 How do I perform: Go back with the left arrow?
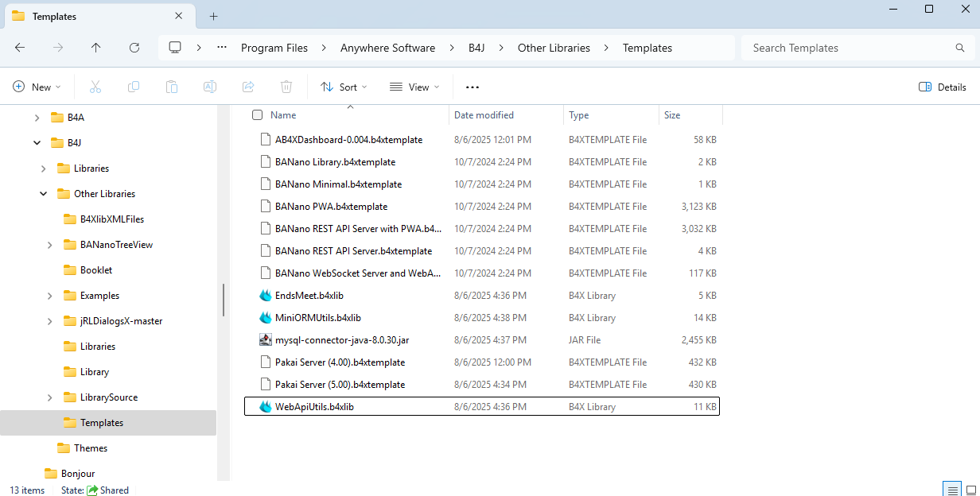(20, 48)
